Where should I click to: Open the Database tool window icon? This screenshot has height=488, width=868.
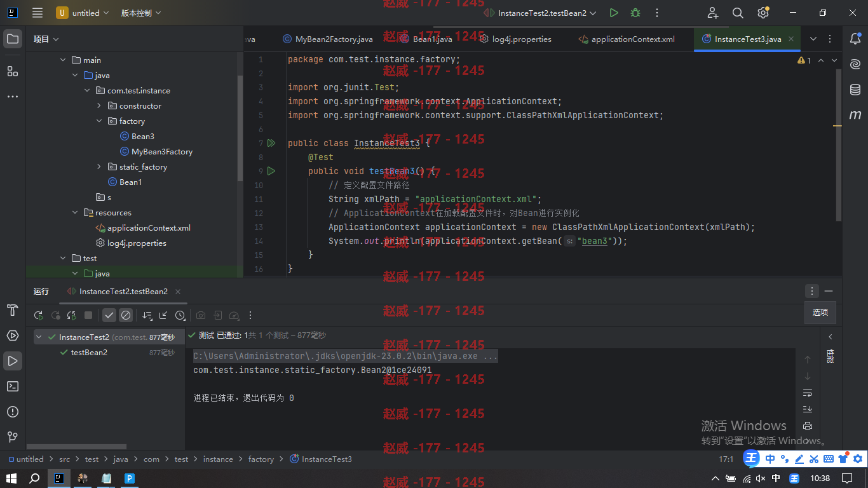(x=855, y=90)
